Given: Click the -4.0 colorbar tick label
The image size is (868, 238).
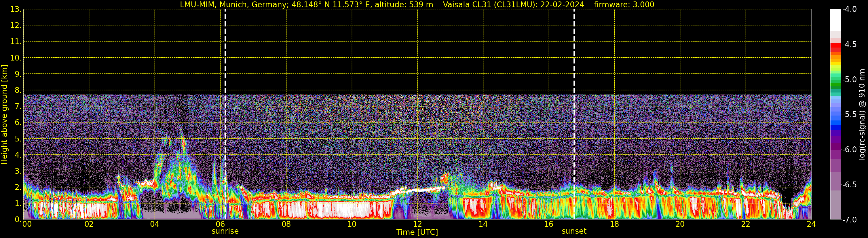Looking at the screenshot, I should click(849, 10).
